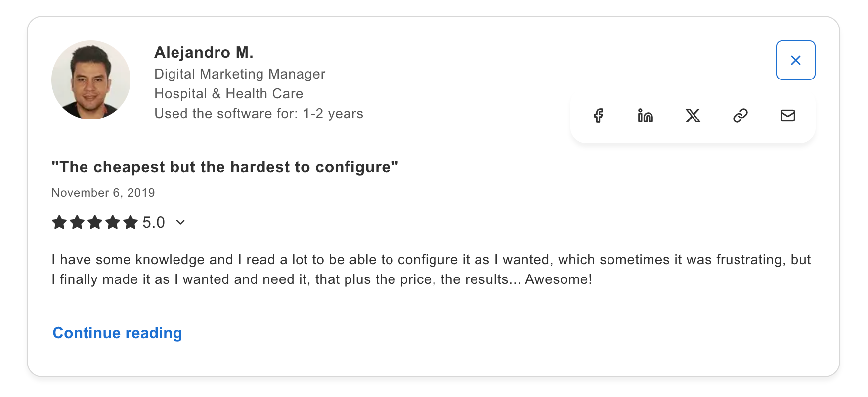Select the first rating star
Screen dimensions: 868x397
tap(58, 222)
